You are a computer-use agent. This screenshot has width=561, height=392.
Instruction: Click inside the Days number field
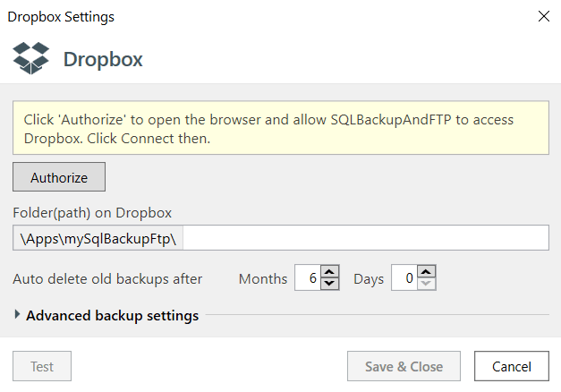[404, 277]
